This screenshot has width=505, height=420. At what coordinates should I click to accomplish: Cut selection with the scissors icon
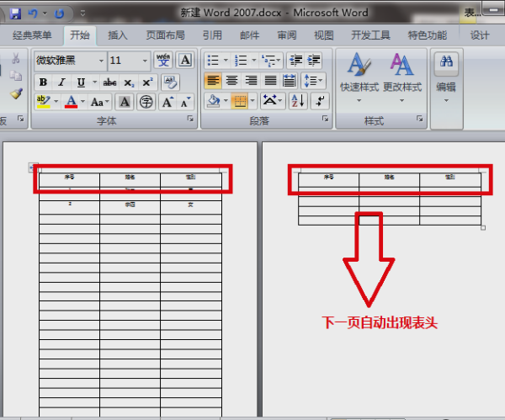[15, 58]
